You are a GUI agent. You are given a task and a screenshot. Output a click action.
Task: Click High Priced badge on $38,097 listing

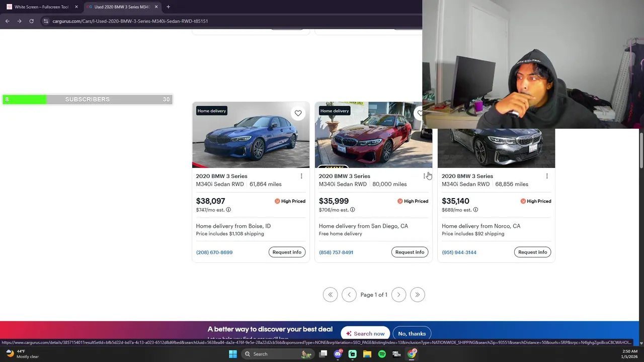click(290, 201)
